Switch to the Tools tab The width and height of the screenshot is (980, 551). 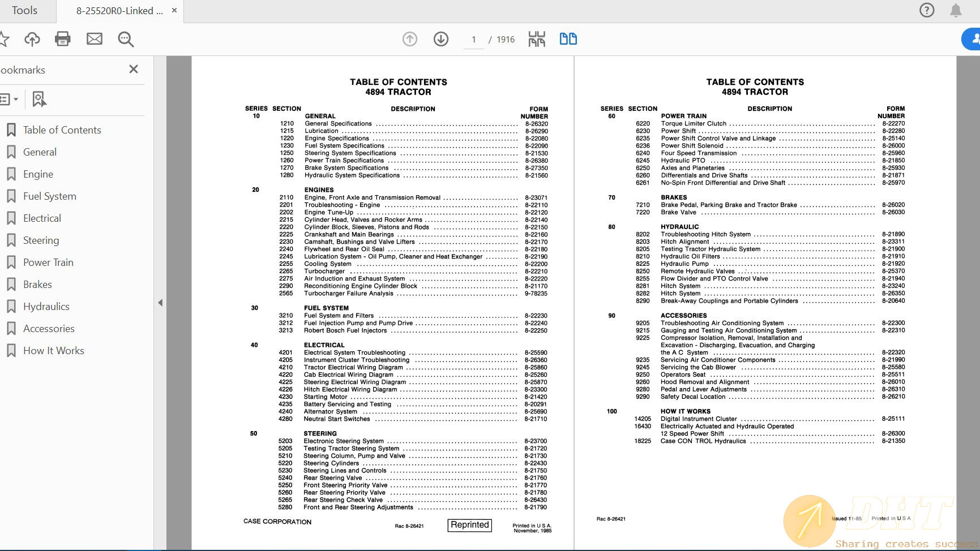(26, 10)
